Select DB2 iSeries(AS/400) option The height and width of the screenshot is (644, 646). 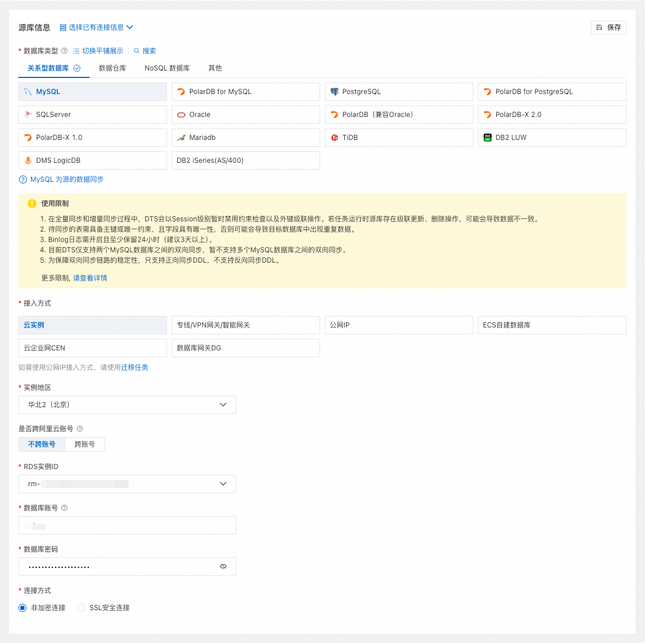pyautogui.click(x=246, y=161)
